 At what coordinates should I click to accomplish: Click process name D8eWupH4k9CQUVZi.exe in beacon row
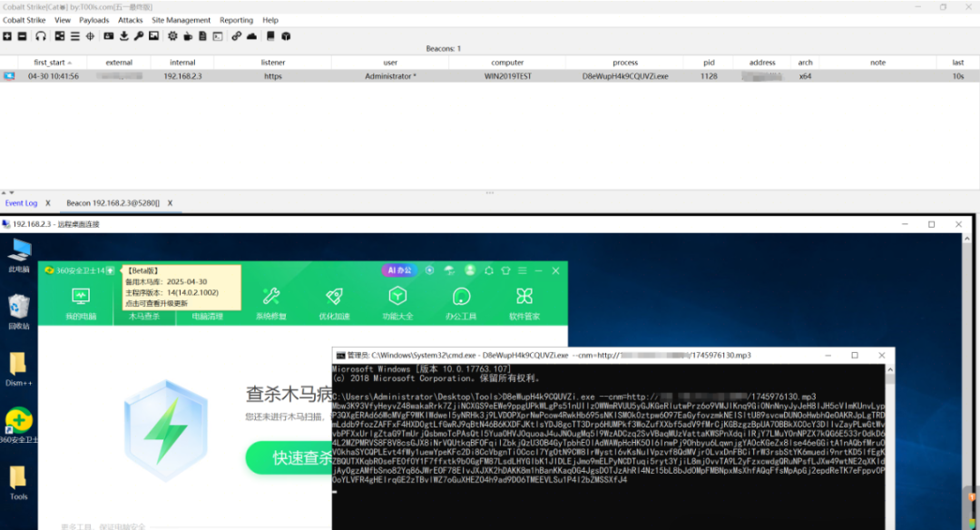(x=625, y=76)
